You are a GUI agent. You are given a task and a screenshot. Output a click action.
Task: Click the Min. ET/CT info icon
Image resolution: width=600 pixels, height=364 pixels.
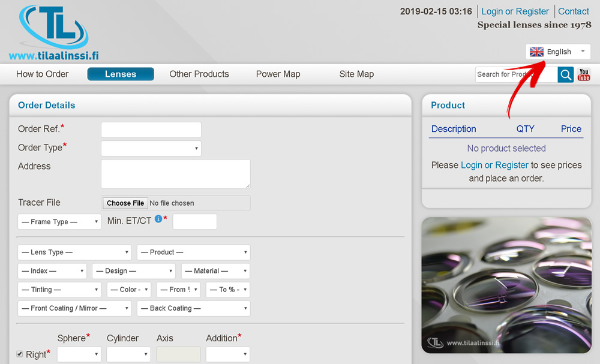(x=158, y=219)
